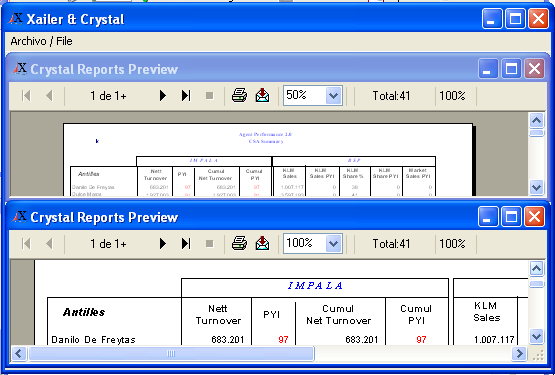Click page indicator '1 de 1+' in lower preview
This screenshot has height=375, width=555.
point(108,244)
